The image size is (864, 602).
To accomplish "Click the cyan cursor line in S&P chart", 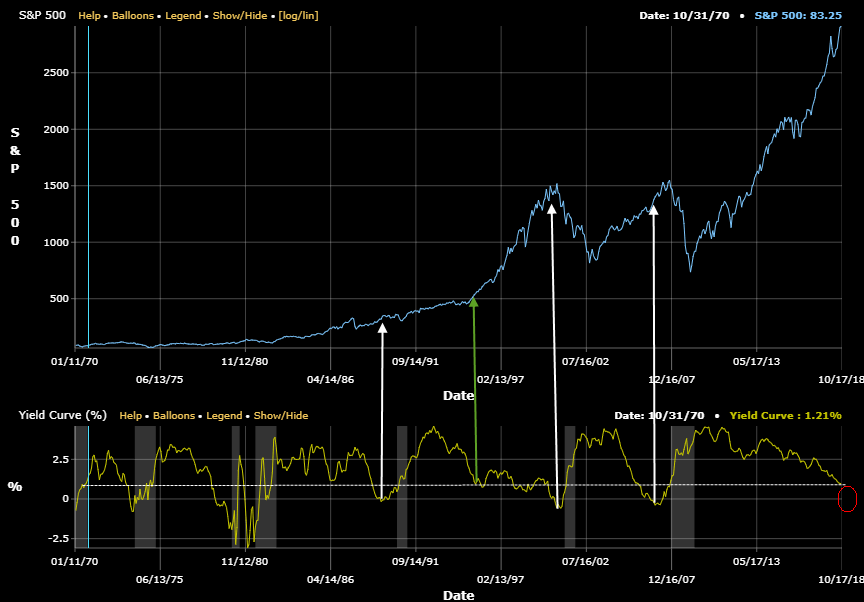I will tap(88, 180).
